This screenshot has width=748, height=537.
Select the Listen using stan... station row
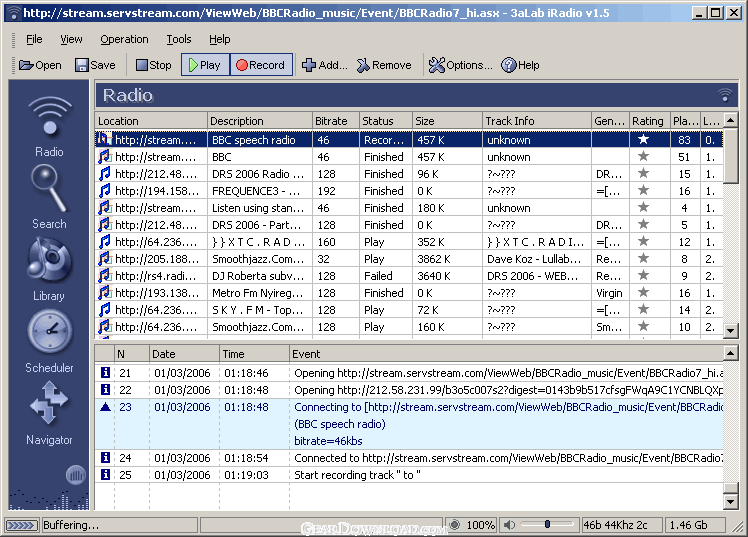point(409,208)
